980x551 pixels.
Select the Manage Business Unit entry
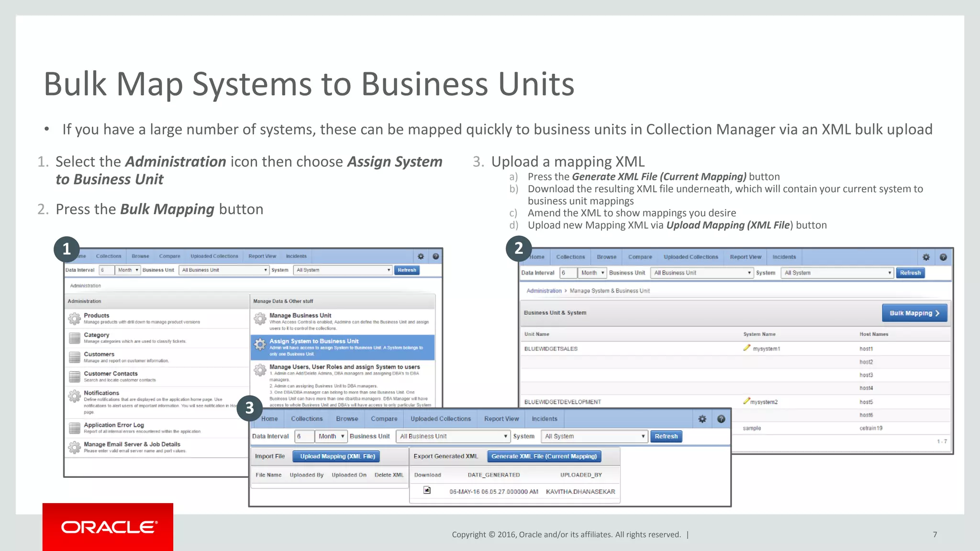343,321
